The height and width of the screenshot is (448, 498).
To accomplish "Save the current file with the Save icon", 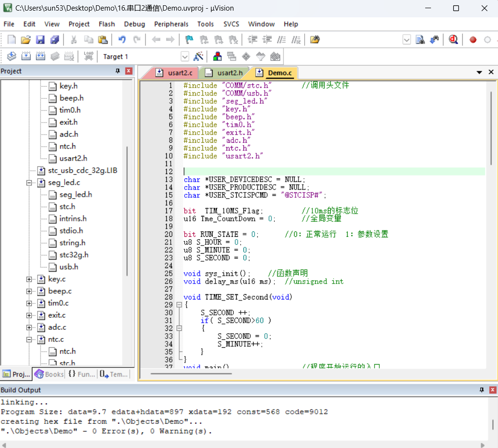I will tap(40, 40).
